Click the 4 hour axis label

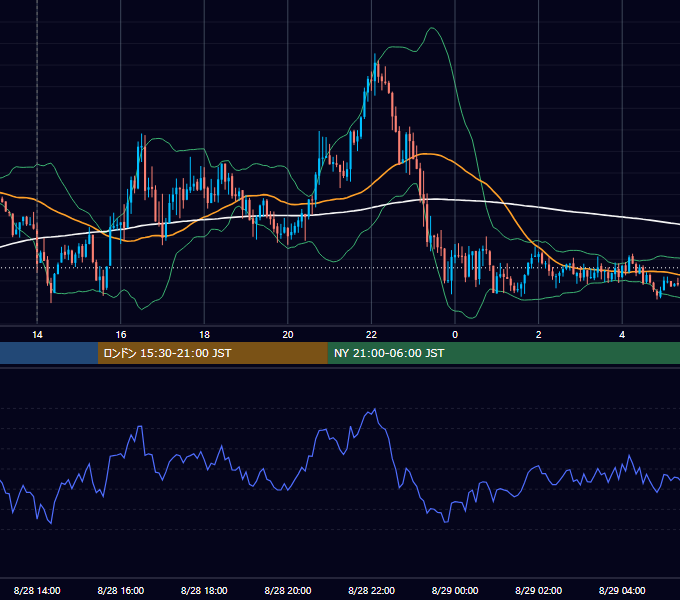tap(622, 334)
